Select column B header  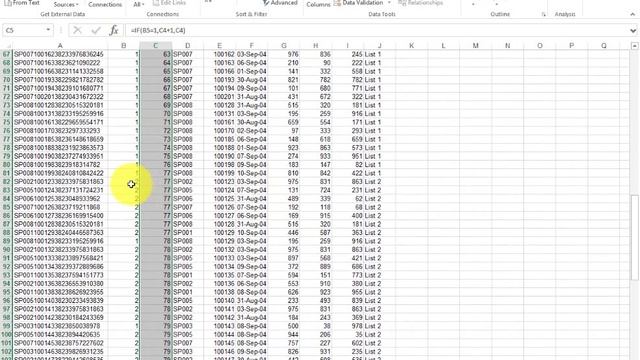click(x=124, y=46)
